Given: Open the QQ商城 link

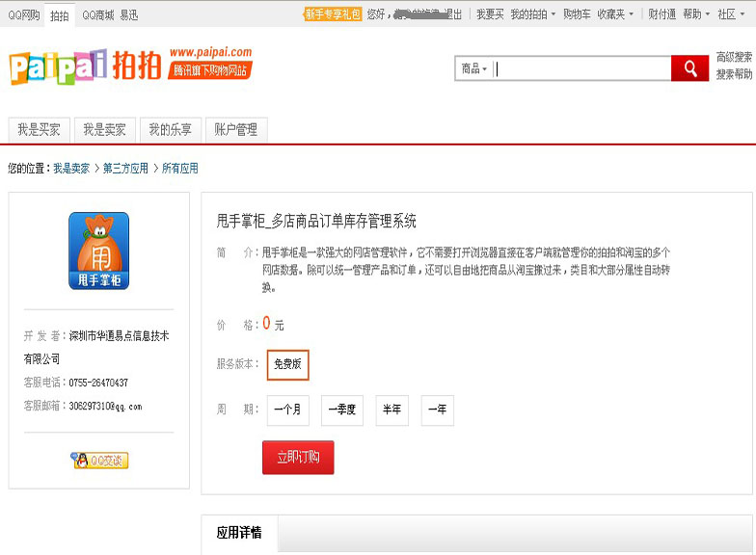Looking at the screenshot, I should 98,15.
